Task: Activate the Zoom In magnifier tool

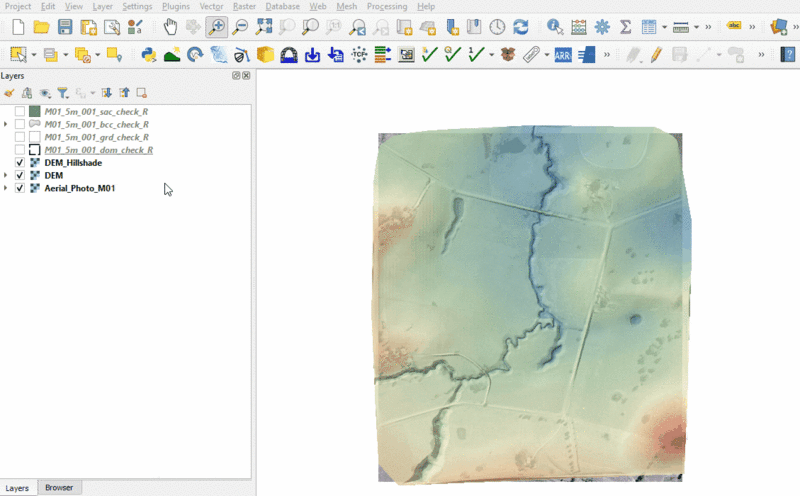Action: tap(217, 27)
